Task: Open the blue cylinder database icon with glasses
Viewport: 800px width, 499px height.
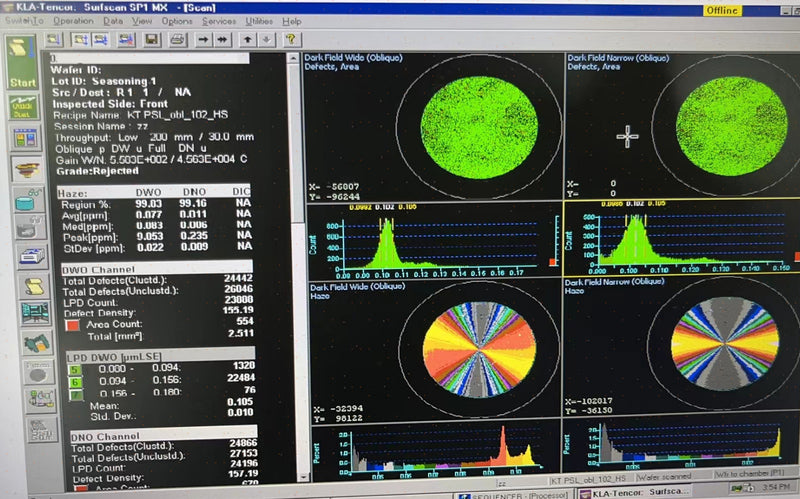Action: click(29, 200)
